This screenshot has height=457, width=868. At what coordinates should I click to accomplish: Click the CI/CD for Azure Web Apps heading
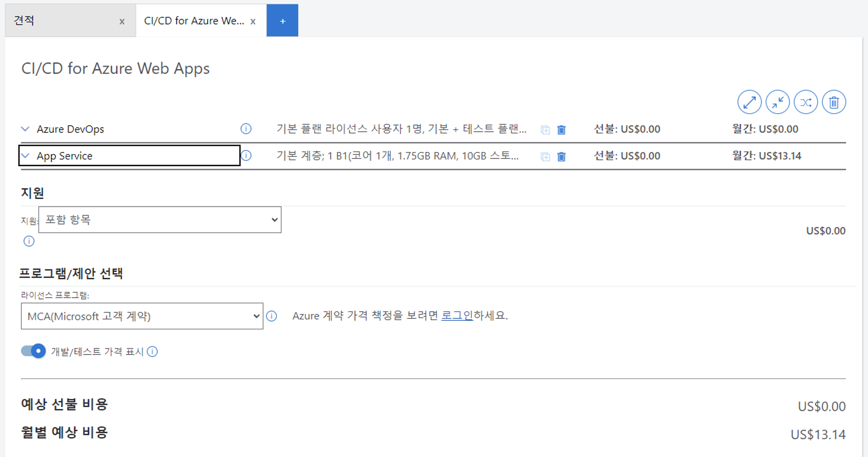pos(115,69)
